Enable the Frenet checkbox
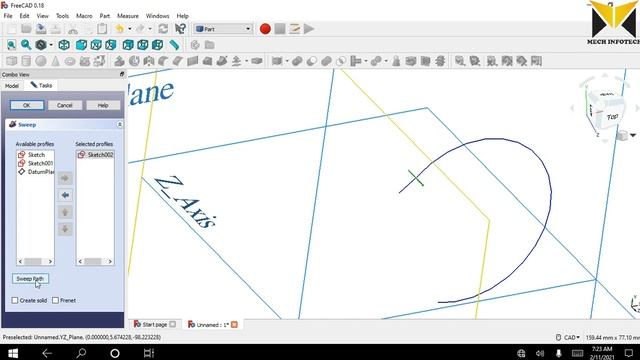 pyautogui.click(x=56, y=300)
